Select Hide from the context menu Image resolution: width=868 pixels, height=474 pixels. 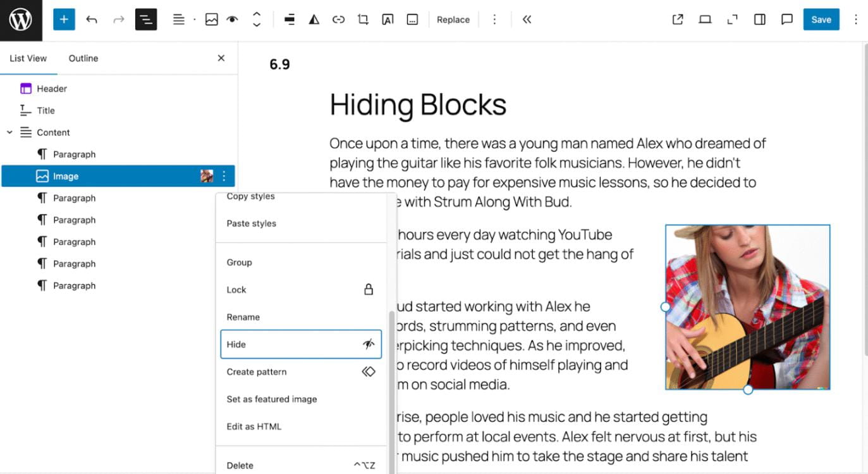click(x=300, y=344)
